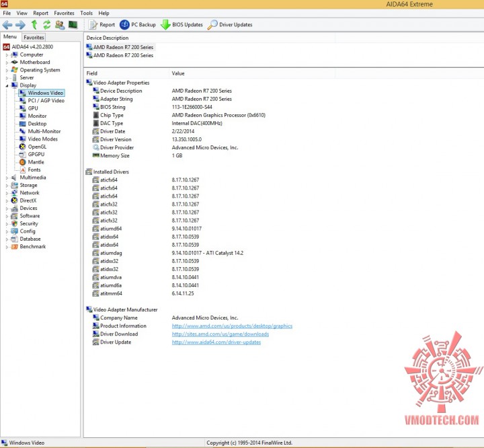Click Windows Video in the status bar
The width and height of the screenshot is (484, 448).
[26, 443]
